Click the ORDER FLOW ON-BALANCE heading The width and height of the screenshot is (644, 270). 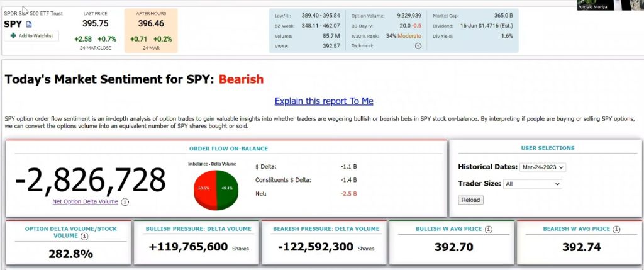(228, 149)
